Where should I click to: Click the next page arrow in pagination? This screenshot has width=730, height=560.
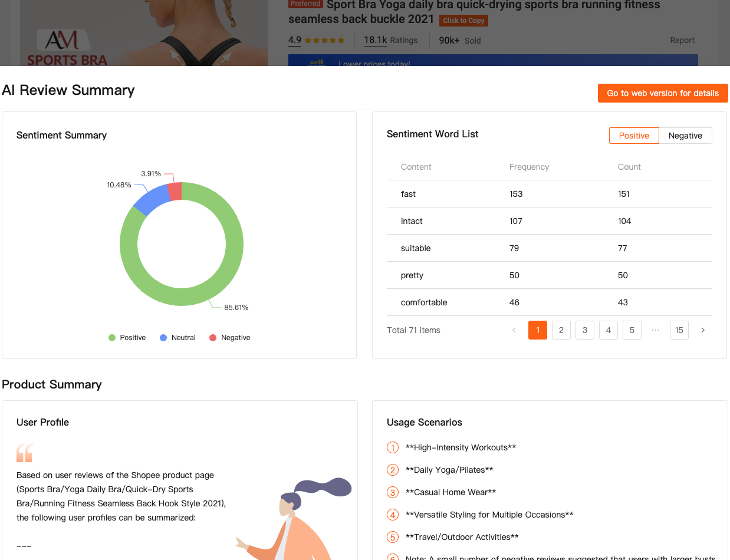point(702,330)
